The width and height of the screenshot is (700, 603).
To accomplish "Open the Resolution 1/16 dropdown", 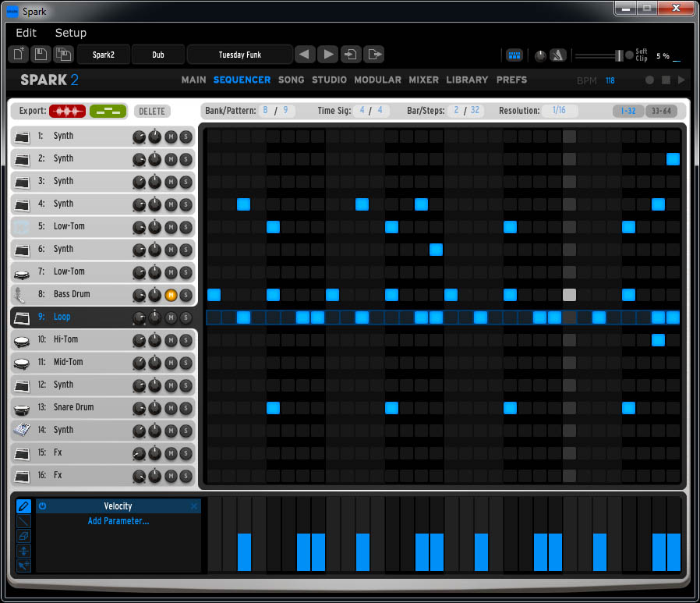I will click(x=560, y=111).
